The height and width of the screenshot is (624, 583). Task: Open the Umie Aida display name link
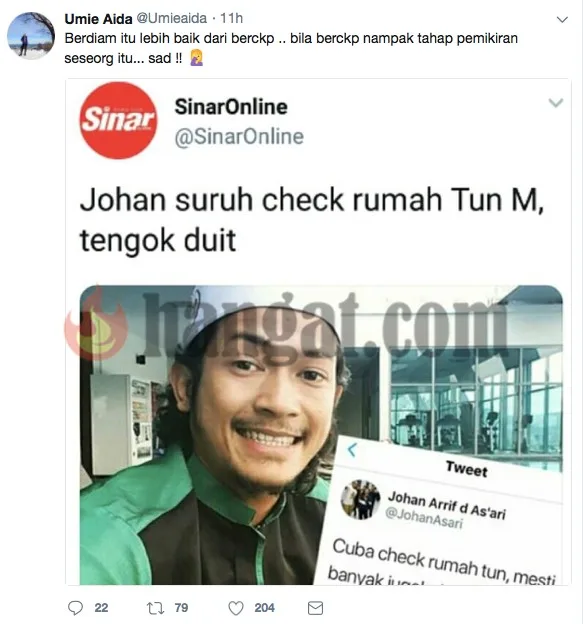click(x=98, y=19)
